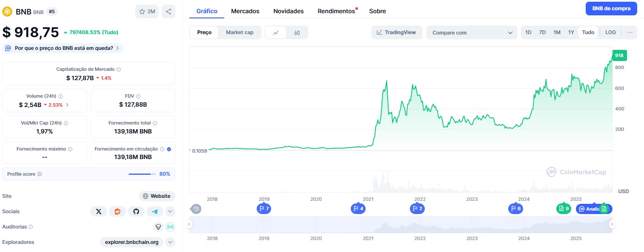The image size is (644, 252).
Task: Open the first audit shield icon
Action: click(158, 227)
